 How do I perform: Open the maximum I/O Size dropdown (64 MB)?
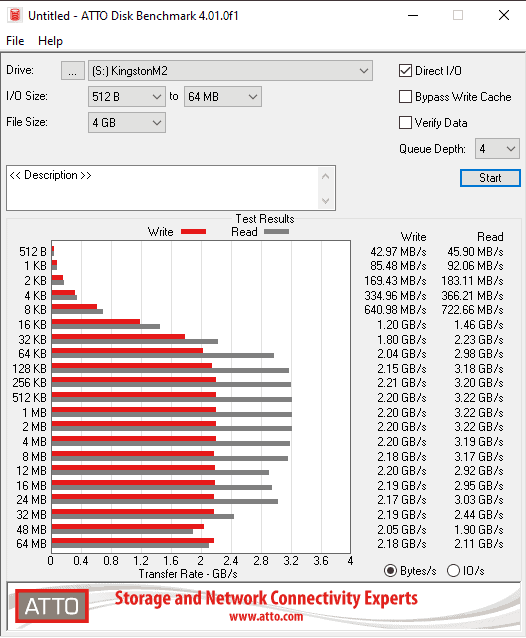(x=223, y=97)
